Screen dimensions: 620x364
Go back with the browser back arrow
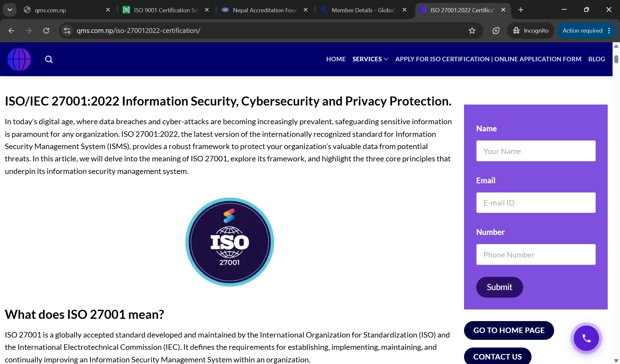pyautogui.click(x=11, y=31)
